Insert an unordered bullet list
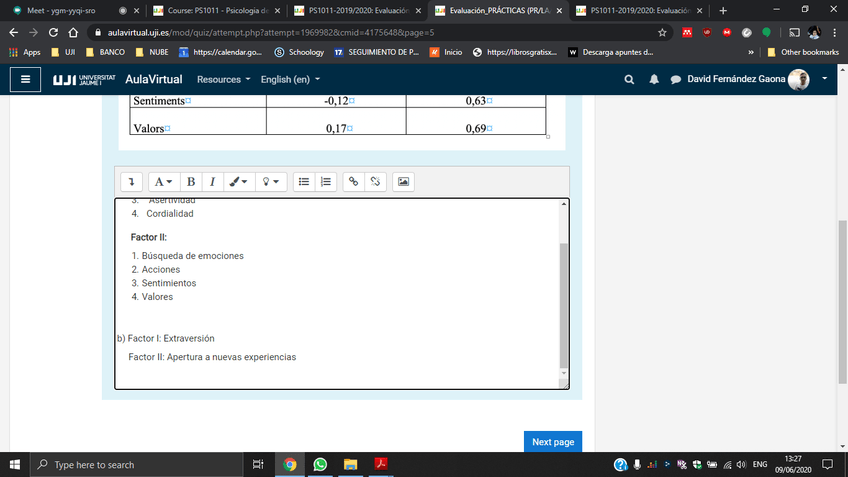This screenshot has width=848, height=477. pos(304,182)
